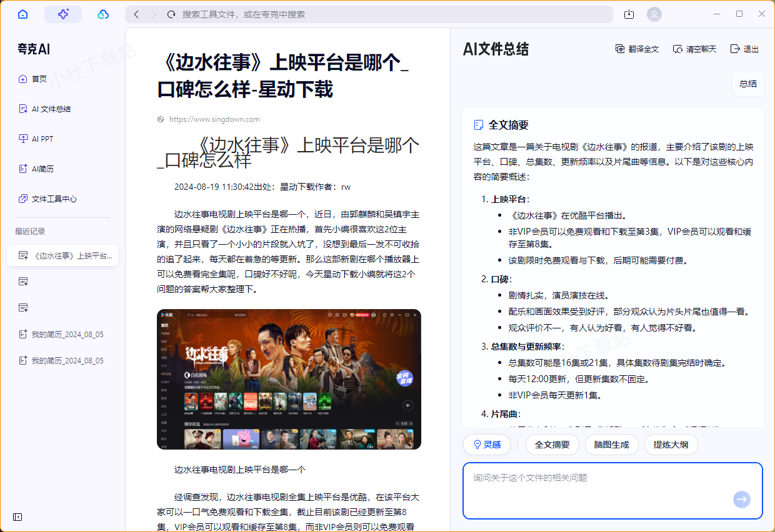Click the 提炼大纲 chip
775x532 pixels.
tap(671, 445)
